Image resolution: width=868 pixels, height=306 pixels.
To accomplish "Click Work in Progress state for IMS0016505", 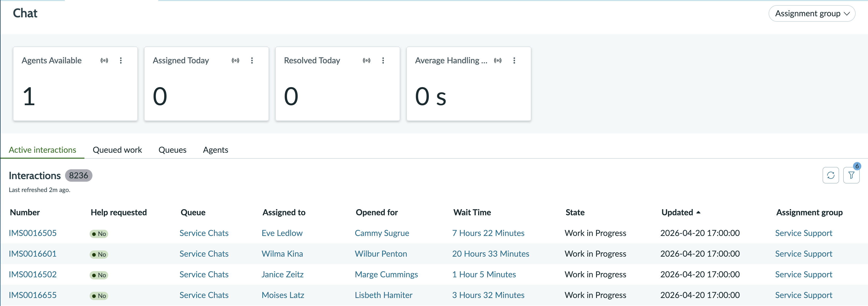I will 595,233.
